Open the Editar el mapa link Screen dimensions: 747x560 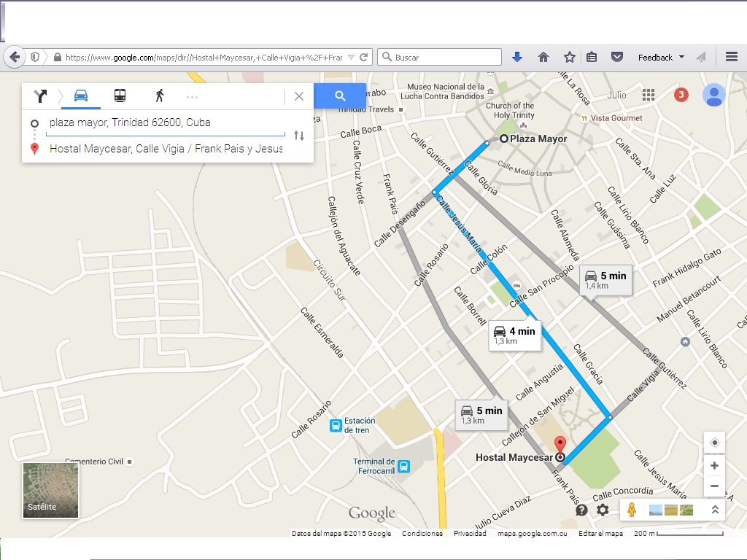[600, 533]
